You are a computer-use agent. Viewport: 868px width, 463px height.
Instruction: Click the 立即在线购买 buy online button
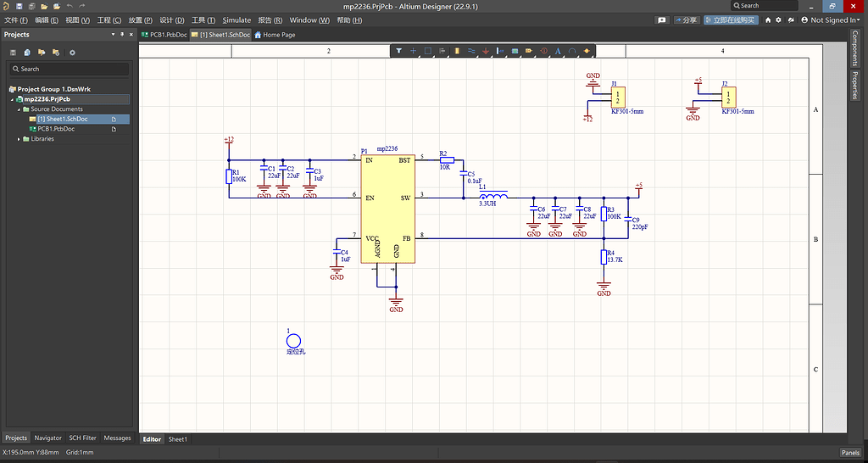tap(731, 20)
